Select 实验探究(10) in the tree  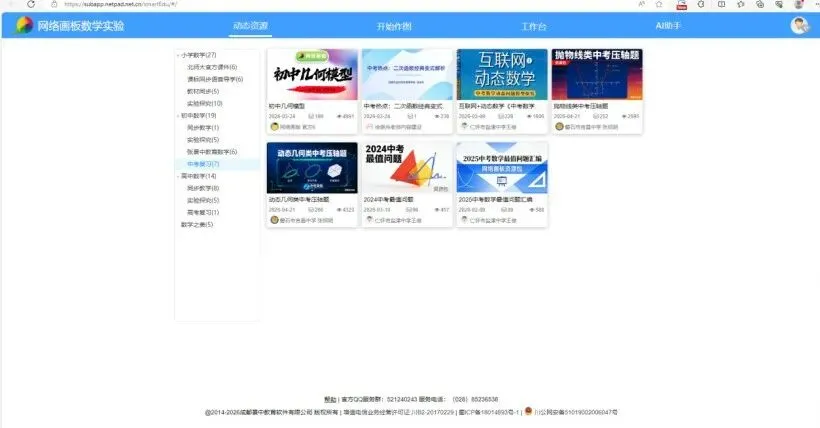point(204,104)
